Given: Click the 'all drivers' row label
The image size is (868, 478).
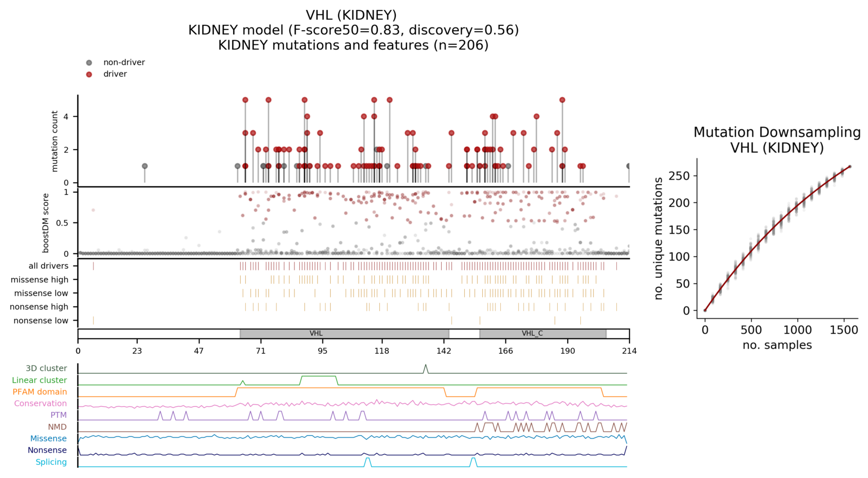Looking at the screenshot, I should coord(49,266).
